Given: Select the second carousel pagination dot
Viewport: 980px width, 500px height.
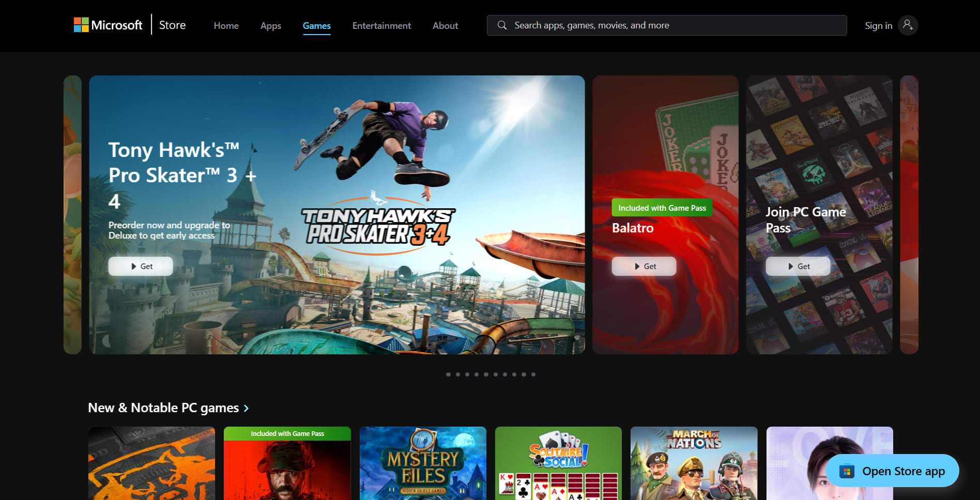Looking at the screenshot, I should click(x=457, y=374).
